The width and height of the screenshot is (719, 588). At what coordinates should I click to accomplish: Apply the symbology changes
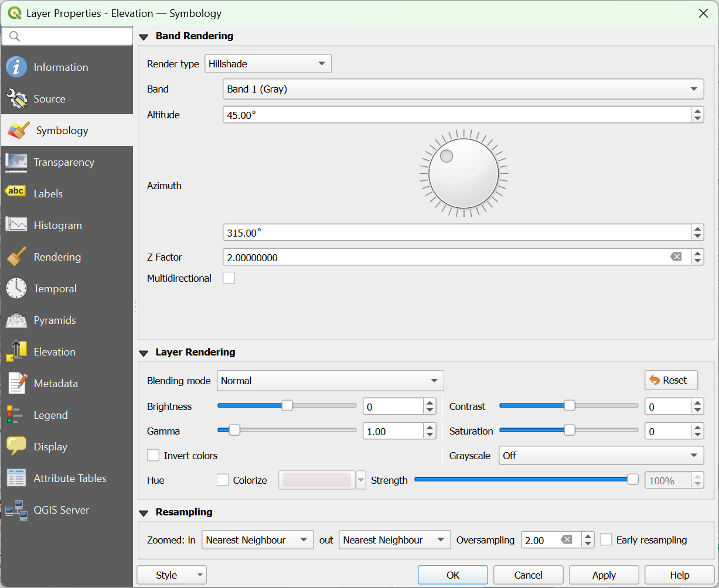pyautogui.click(x=604, y=575)
